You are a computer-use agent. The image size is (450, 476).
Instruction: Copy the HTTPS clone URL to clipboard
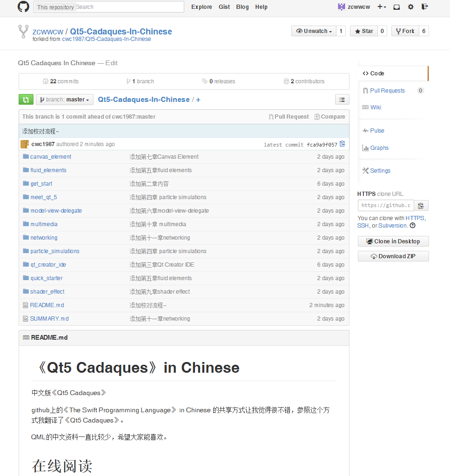pyautogui.click(x=421, y=206)
